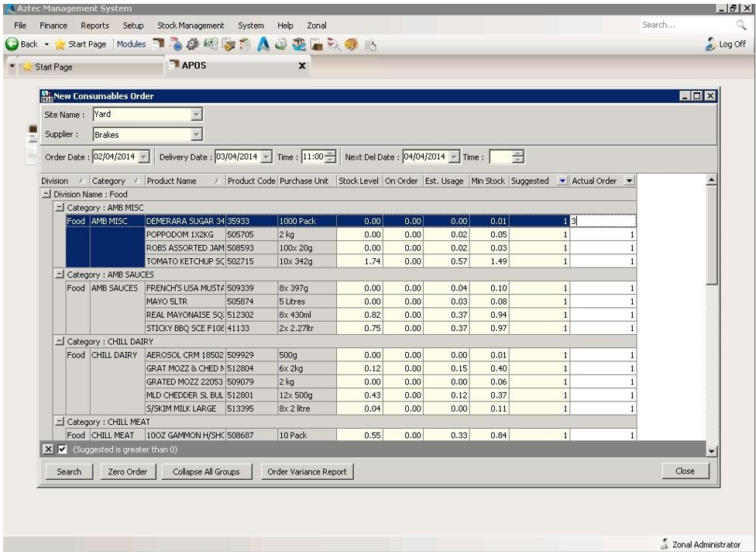Click the Order Variance Report button
This screenshot has height=552, width=756.
tap(307, 471)
